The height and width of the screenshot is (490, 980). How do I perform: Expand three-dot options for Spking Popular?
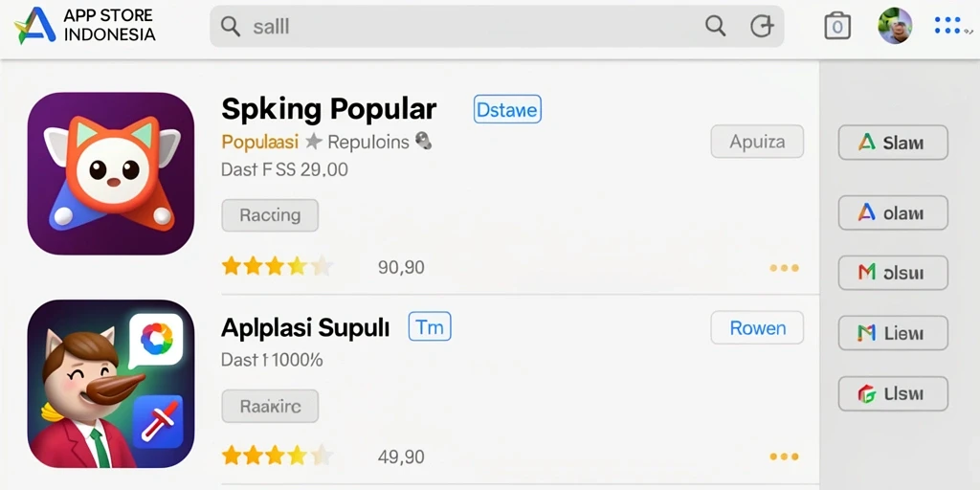point(784,268)
